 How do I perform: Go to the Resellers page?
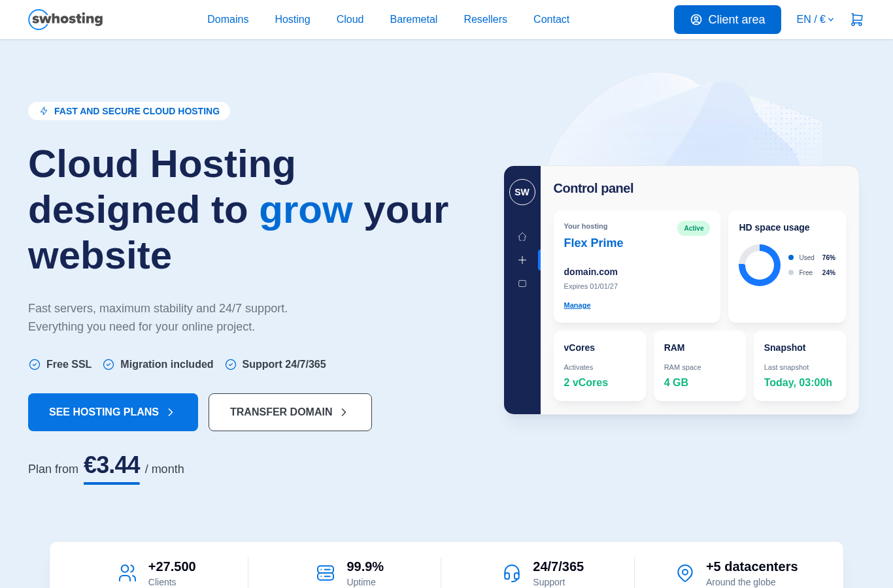pyautogui.click(x=486, y=20)
